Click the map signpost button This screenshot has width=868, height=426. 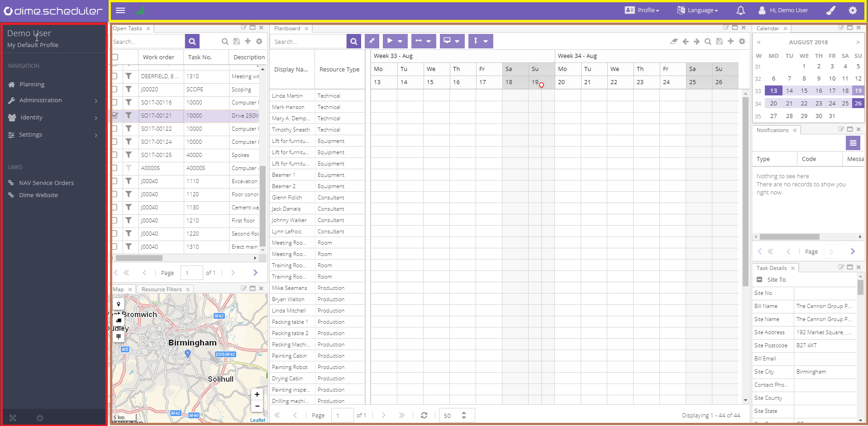coord(119,336)
